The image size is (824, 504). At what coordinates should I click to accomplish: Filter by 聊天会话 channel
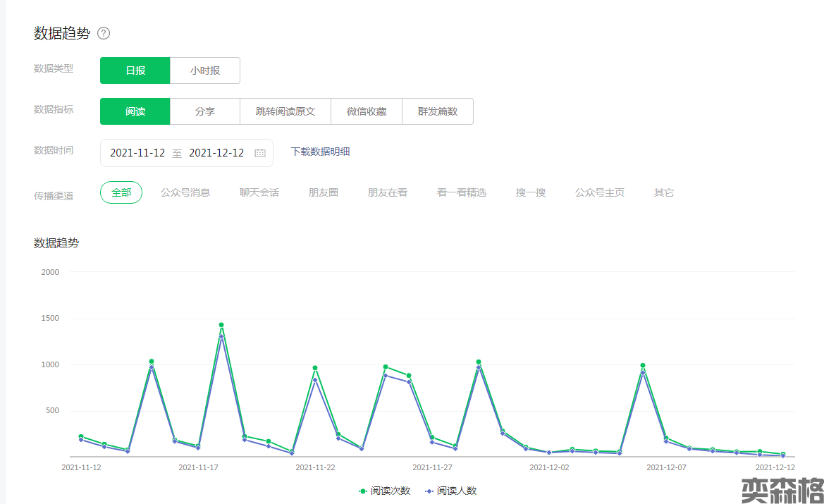click(x=259, y=192)
